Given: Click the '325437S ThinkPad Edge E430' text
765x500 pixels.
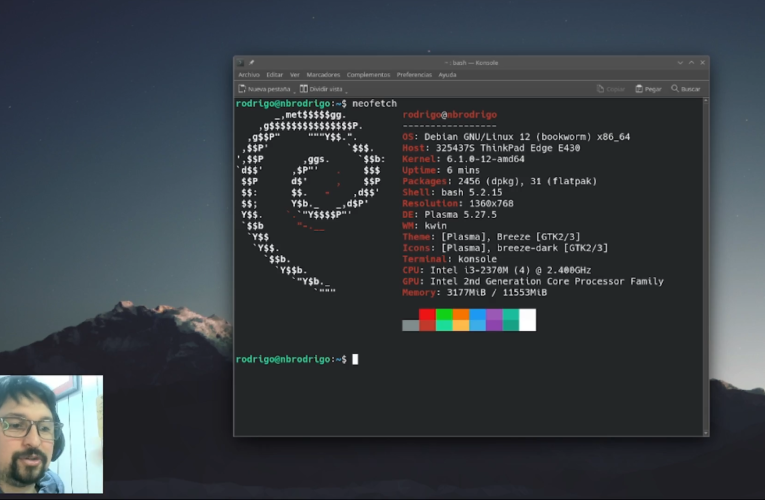Looking at the screenshot, I should 508,148.
